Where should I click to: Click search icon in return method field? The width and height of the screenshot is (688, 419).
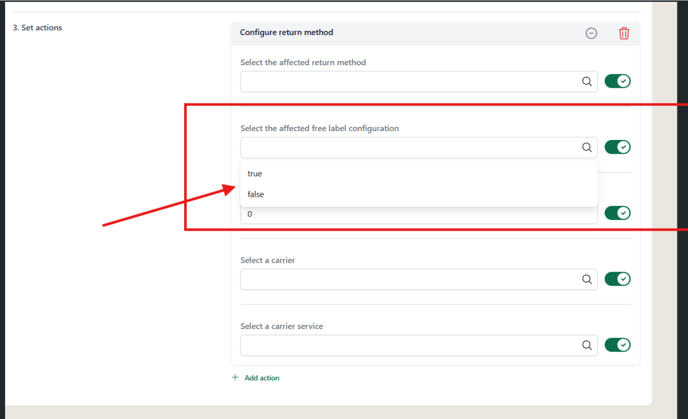587,81
